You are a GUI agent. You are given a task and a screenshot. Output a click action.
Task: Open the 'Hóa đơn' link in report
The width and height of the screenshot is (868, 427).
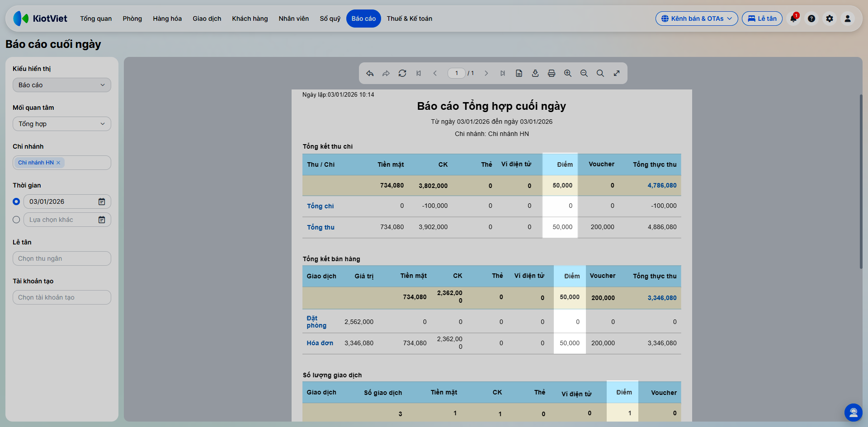click(x=320, y=343)
